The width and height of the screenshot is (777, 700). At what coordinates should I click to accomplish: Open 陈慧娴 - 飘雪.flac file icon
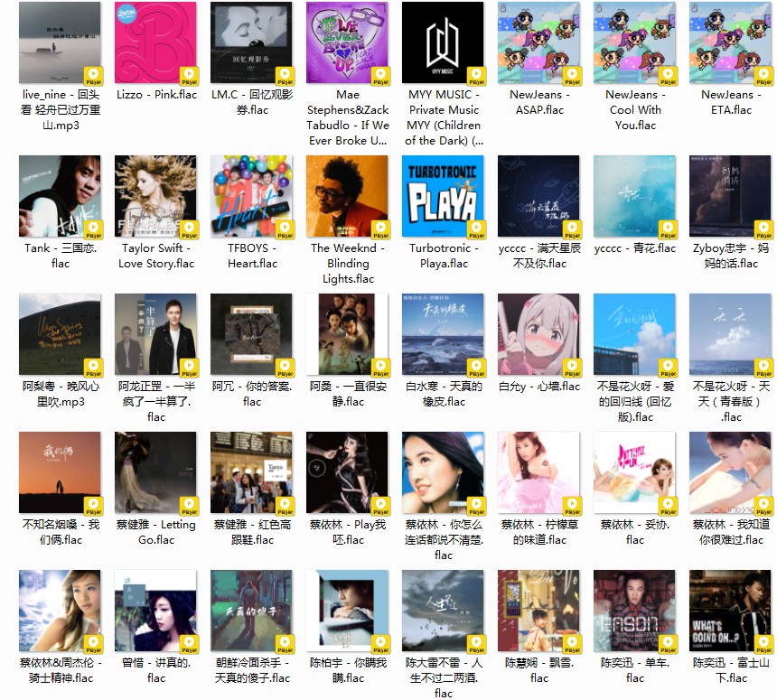538,611
